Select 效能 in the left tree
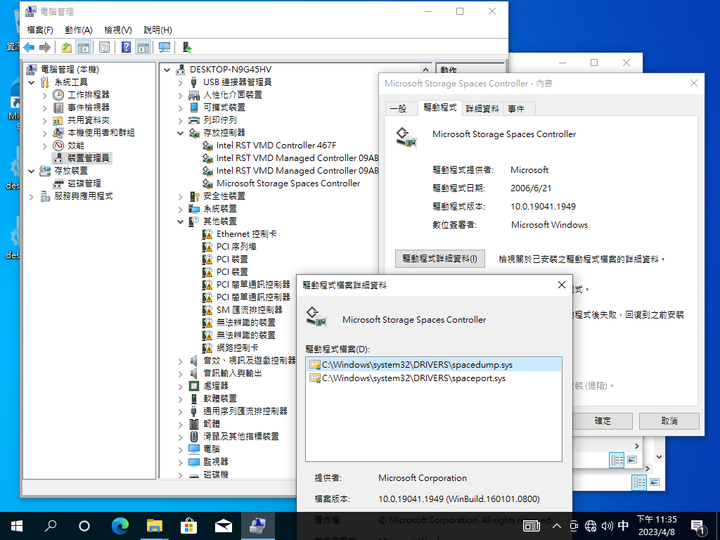720x540 pixels. click(x=76, y=146)
